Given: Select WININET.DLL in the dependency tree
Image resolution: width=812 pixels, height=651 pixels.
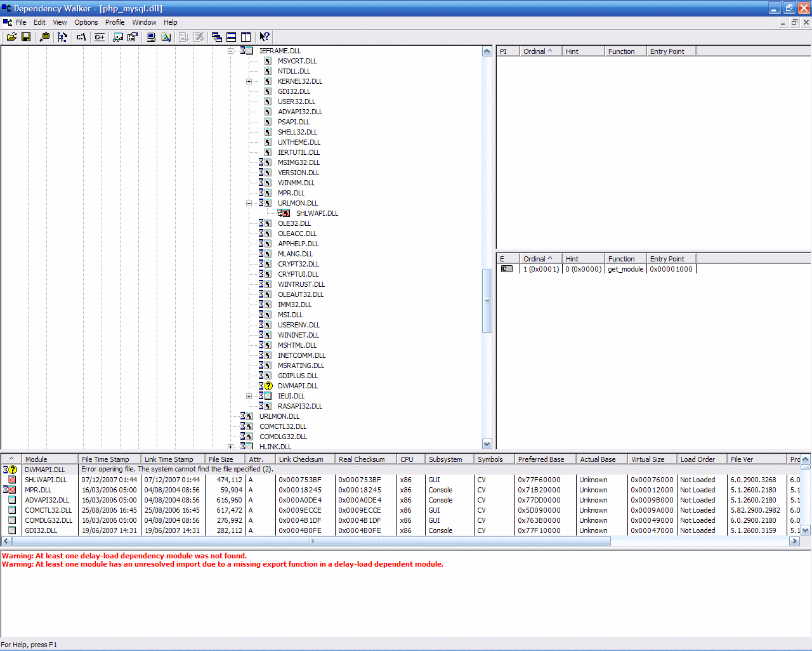Looking at the screenshot, I should 298,335.
